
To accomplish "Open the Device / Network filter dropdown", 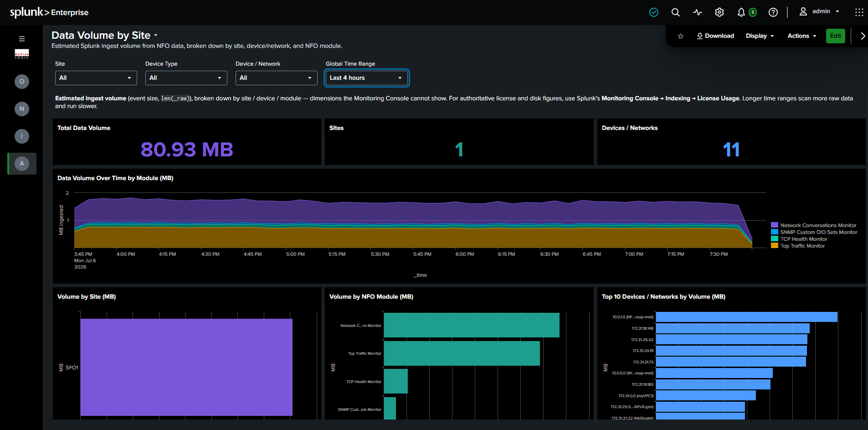I will tap(276, 78).
